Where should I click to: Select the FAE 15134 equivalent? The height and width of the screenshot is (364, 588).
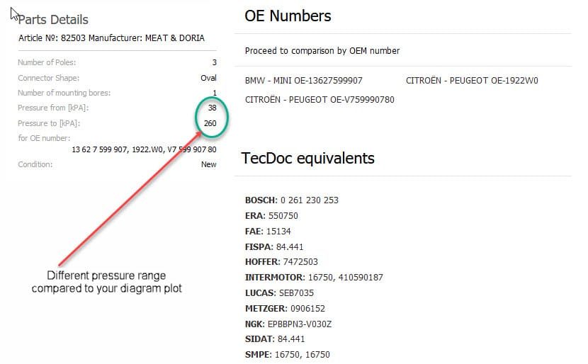(268, 232)
